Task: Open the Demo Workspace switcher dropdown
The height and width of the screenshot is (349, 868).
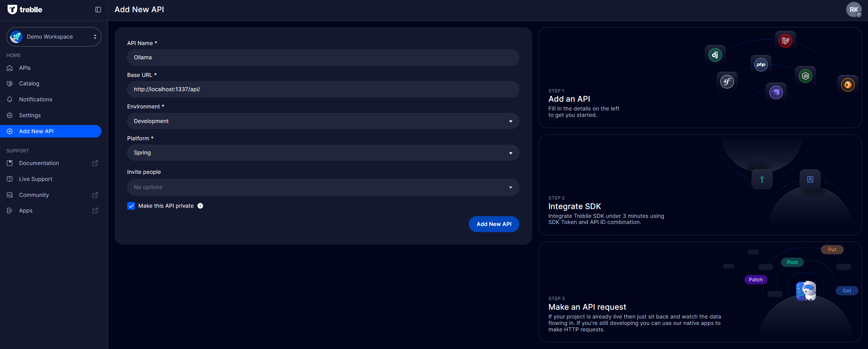Action: click(54, 37)
